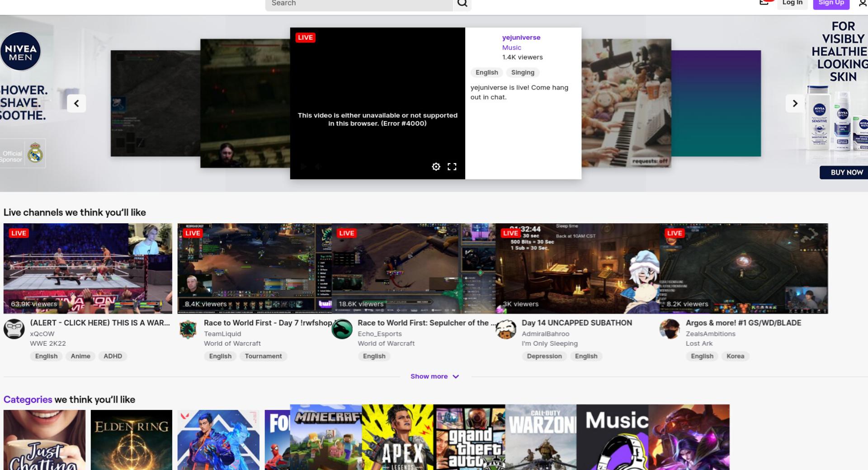The height and width of the screenshot is (470, 868).
Task: Click the Echo_Esports channel name
Action: 380,334
